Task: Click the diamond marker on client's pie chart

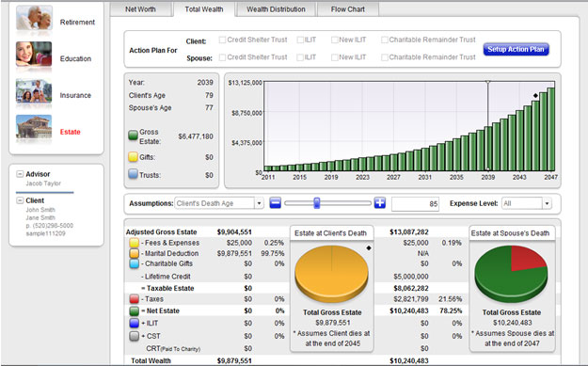Action: pyautogui.click(x=369, y=247)
